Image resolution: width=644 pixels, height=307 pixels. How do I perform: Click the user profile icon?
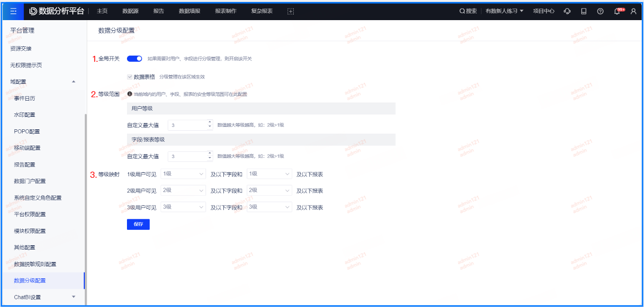point(633,11)
